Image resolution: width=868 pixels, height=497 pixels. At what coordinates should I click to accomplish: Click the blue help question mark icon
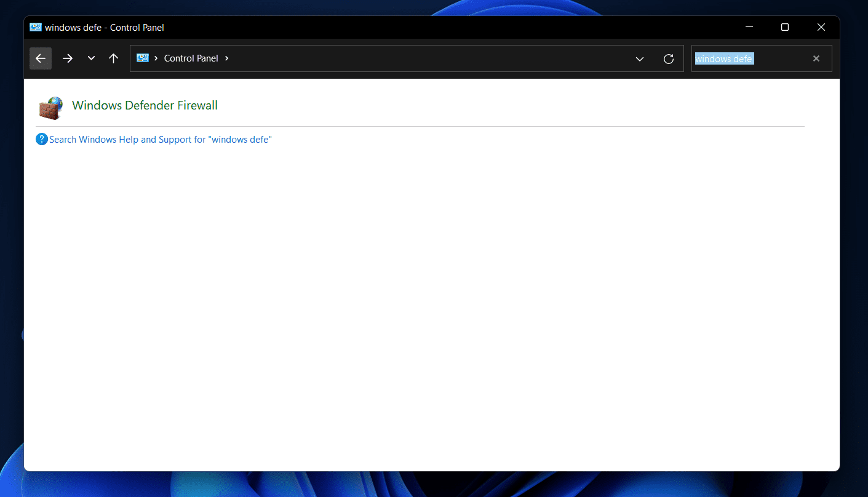[x=42, y=140]
